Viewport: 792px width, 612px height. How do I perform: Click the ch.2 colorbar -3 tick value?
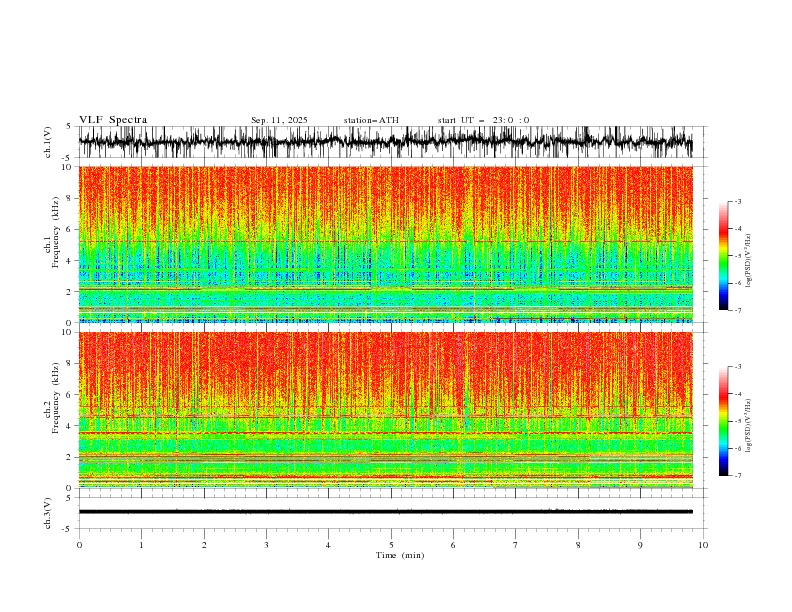(737, 367)
